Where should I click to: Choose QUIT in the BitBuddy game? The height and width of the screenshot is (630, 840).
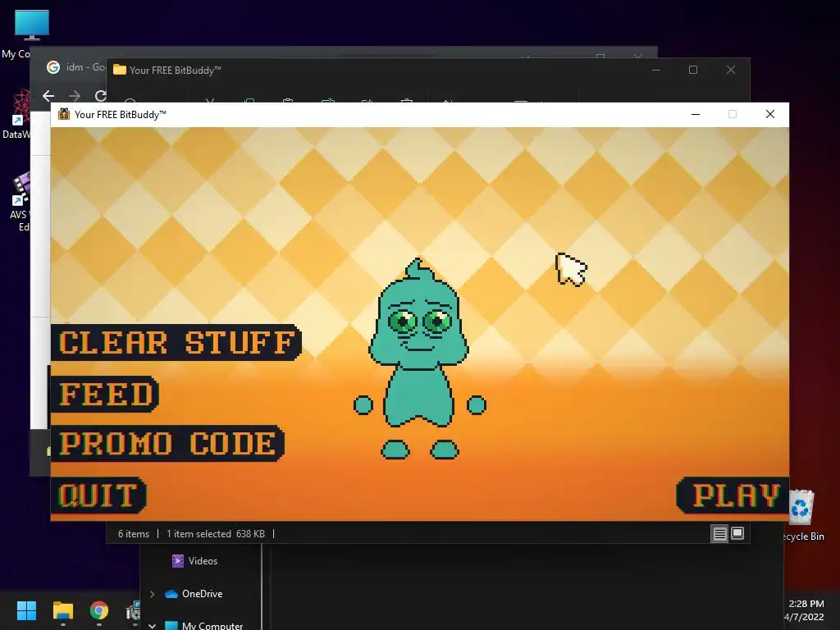(x=99, y=495)
